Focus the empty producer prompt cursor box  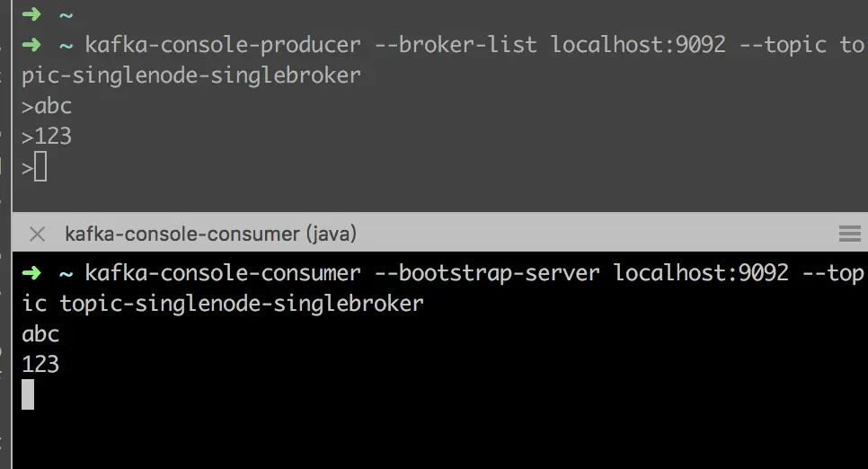pos(40,167)
